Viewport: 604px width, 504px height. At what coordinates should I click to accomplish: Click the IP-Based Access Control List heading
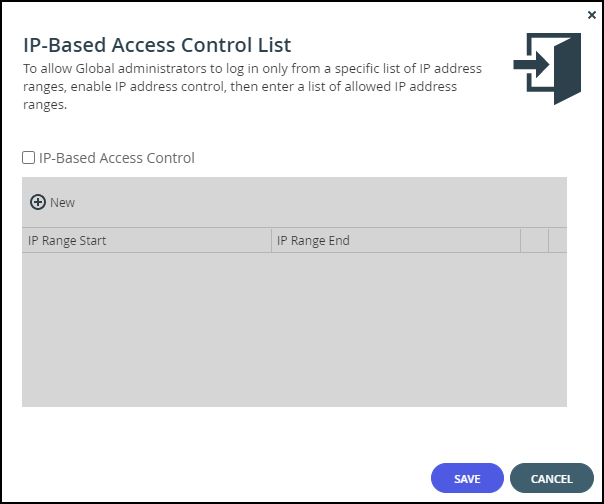coord(157,45)
